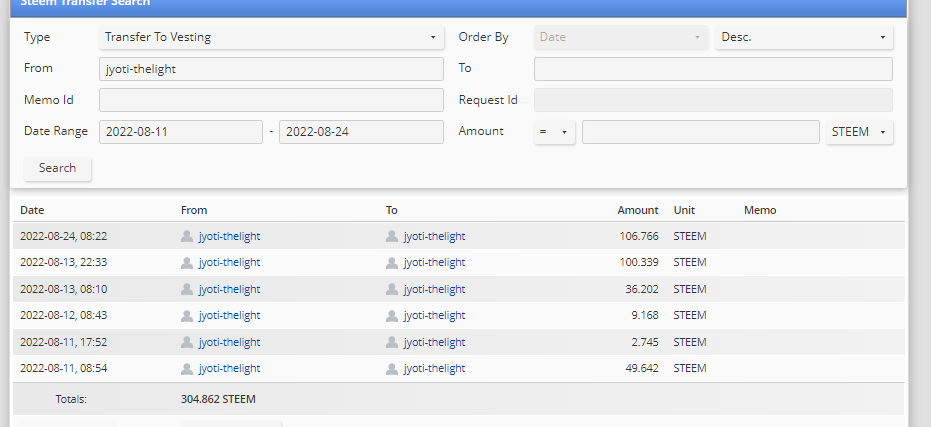Click user avatar icon in From column, 2022-08-24 row

[x=187, y=236]
